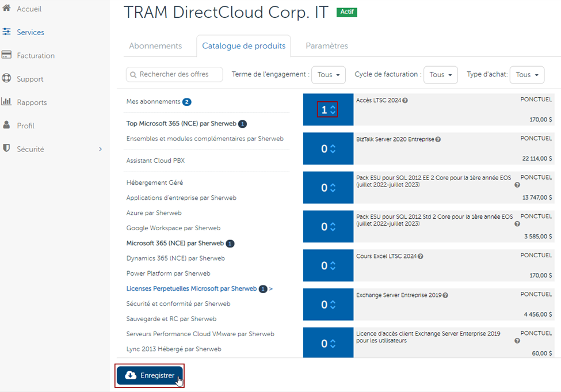The image size is (561, 392).
Task: Select Power Platform par Sherweb
Action: coord(168,273)
